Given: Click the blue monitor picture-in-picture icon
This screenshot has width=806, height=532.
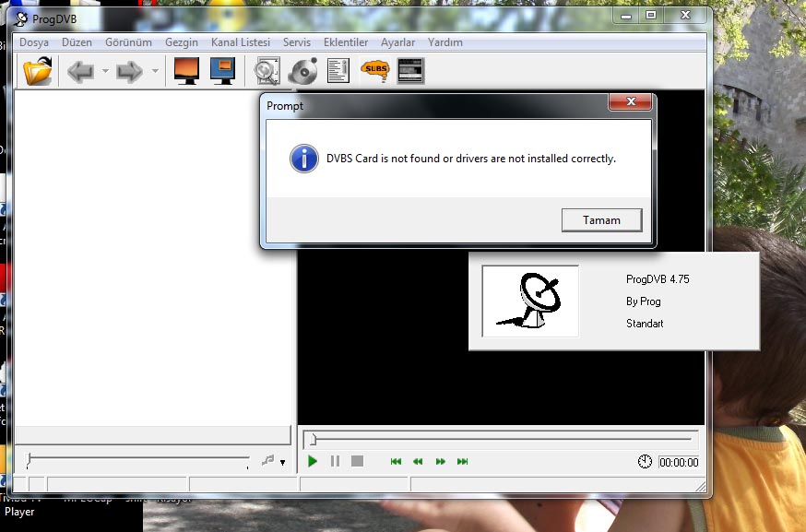Looking at the screenshot, I should click(222, 71).
